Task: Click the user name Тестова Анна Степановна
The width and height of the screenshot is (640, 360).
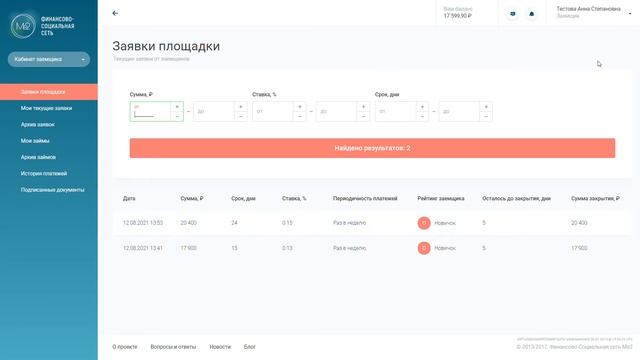Action: point(589,9)
